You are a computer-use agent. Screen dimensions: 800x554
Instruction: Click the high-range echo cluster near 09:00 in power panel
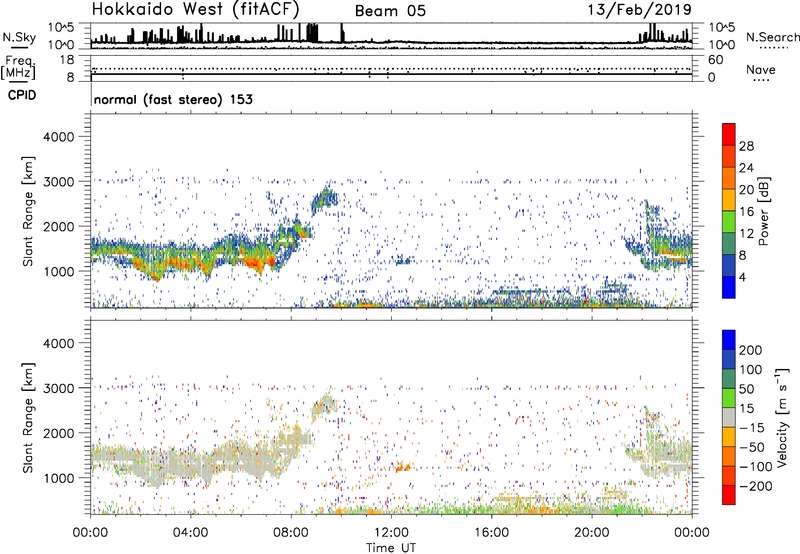(324, 198)
